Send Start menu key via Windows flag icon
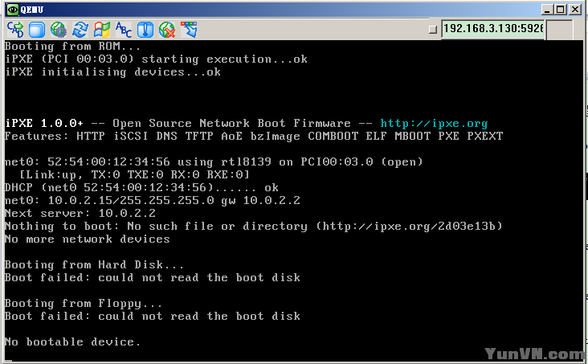 coord(102,29)
